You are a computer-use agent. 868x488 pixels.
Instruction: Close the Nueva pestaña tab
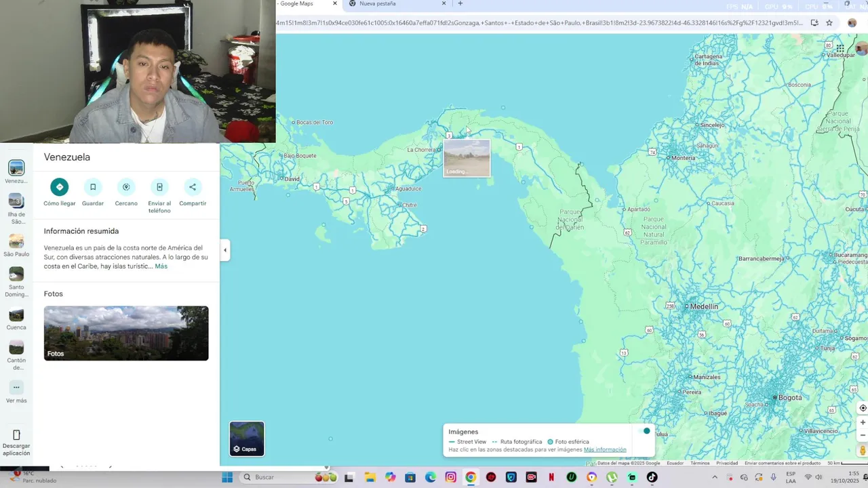tap(444, 3)
